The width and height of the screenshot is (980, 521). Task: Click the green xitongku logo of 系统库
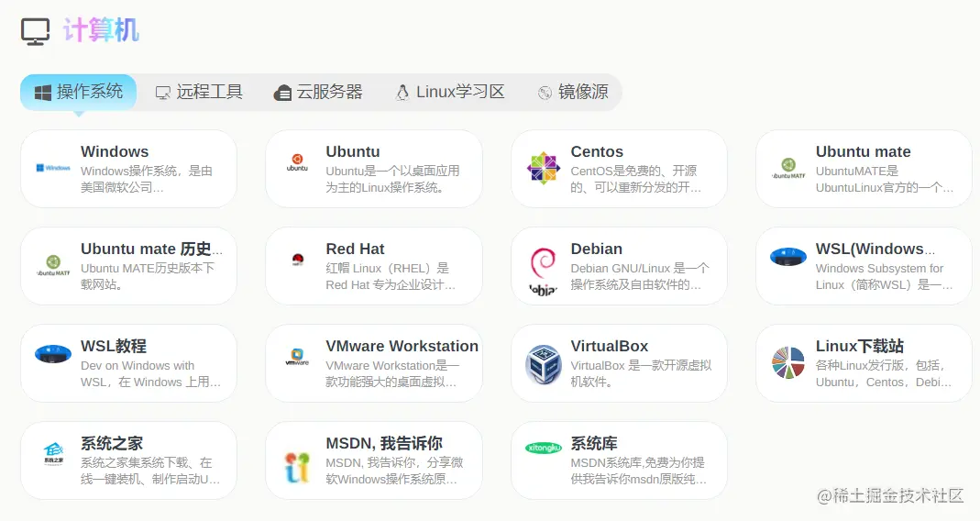tap(543, 448)
